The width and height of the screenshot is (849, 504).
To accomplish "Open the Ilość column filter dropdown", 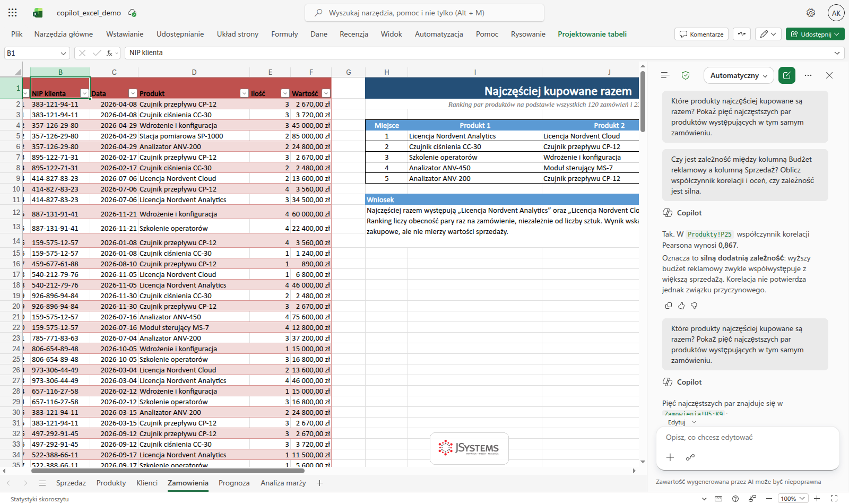I will (x=285, y=93).
